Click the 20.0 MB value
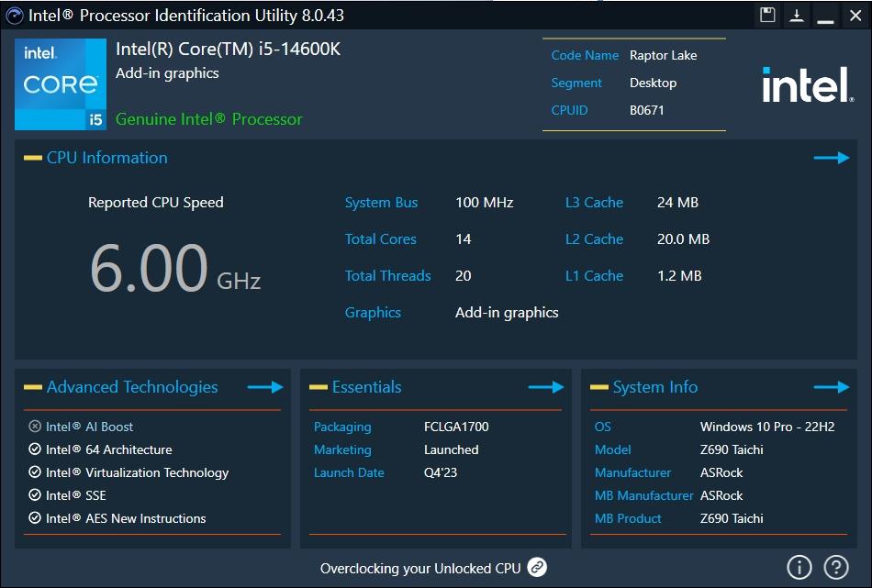Image resolution: width=872 pixels, height=588 pixels. pos(684,239)
